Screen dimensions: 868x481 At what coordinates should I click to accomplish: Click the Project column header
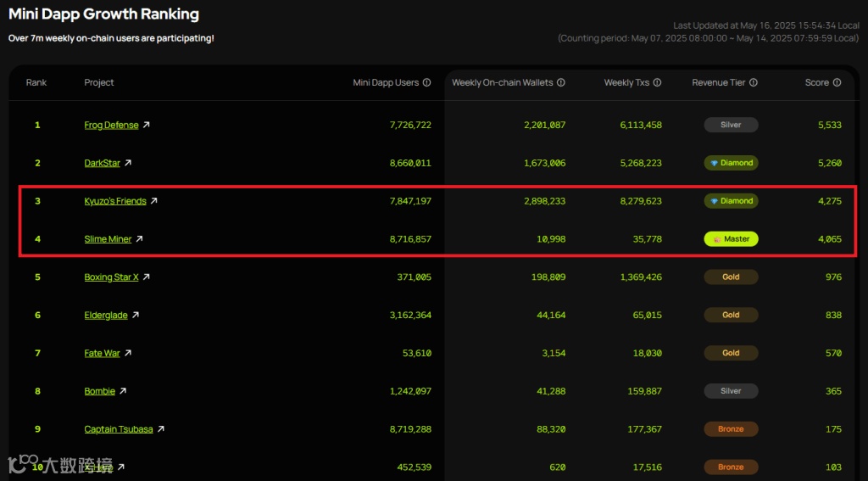point(99,82)
